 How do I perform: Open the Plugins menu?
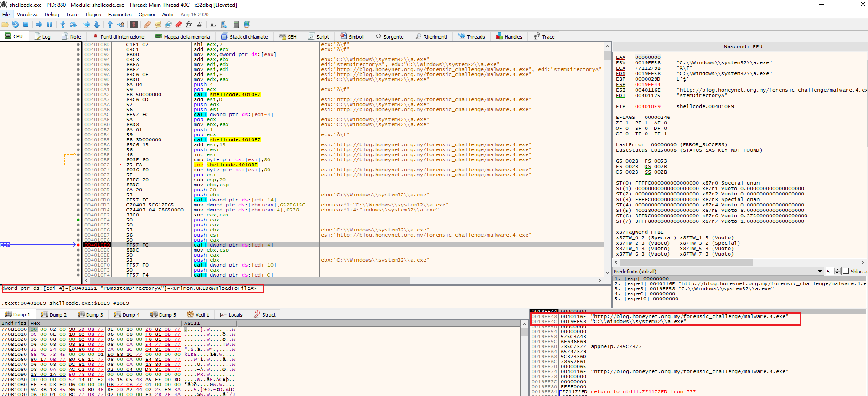click(93, 15)
